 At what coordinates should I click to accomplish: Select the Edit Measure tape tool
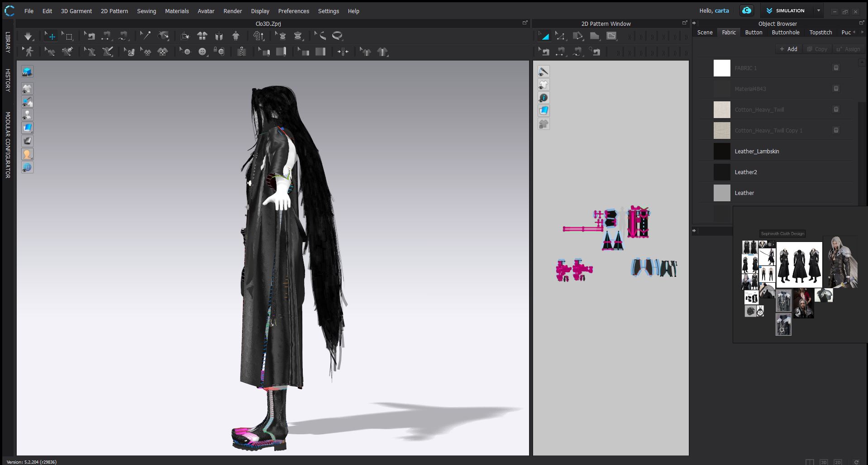(320, 36)
